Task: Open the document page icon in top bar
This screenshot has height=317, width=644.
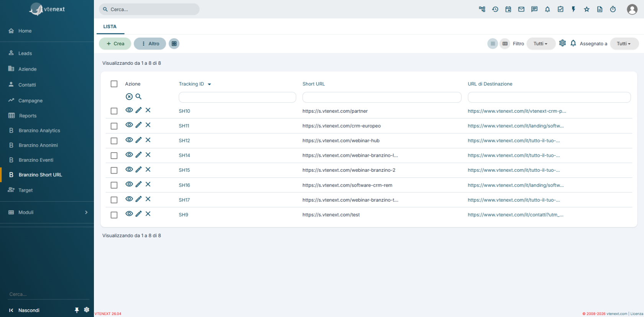Action: tap(600, 9)
